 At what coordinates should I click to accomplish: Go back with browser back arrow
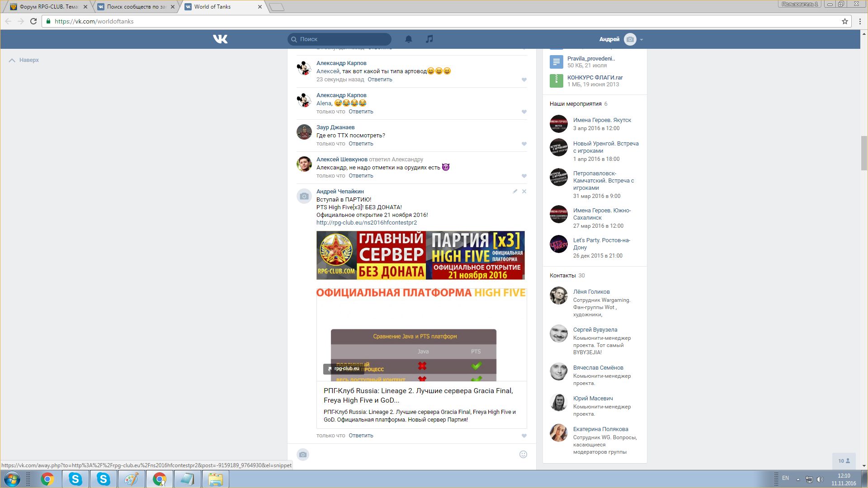click(8, 21)
